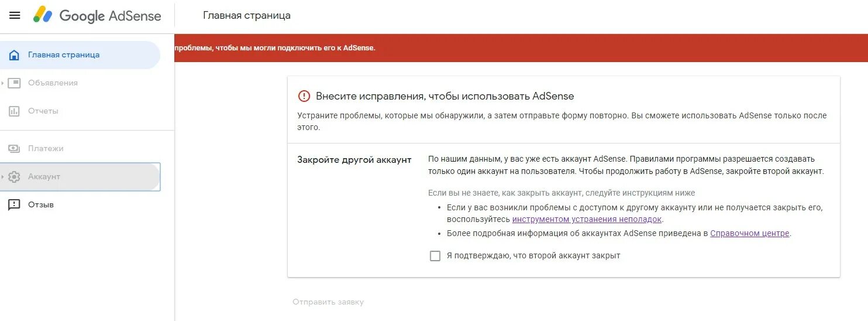The width and height of the screenshot is (868, 321).
Task: Select the Платежи sidebar label
Action: point(46,149)
